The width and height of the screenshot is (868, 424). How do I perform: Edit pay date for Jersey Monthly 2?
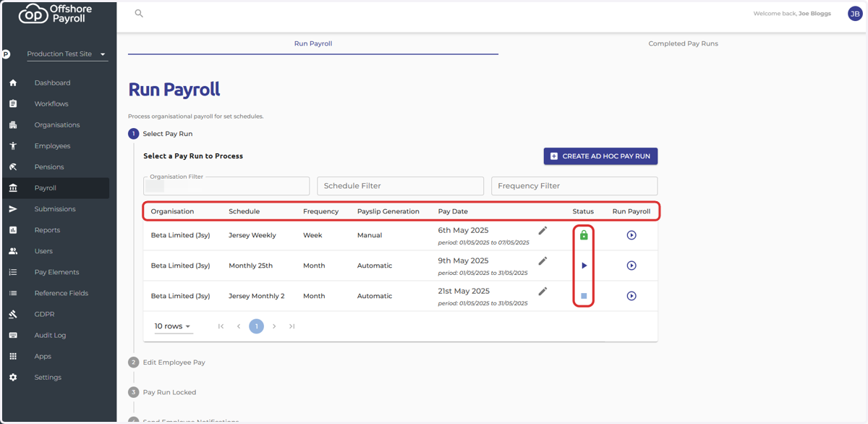click(x=542, y=291)
